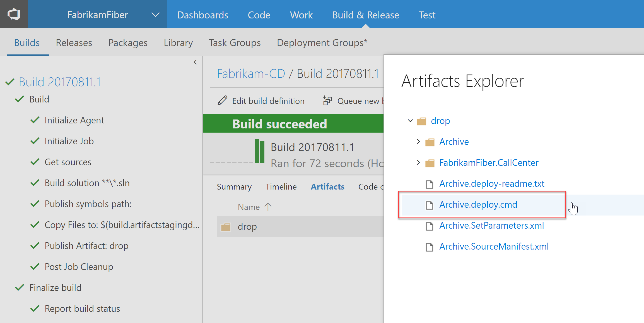The height and width of the screenshot is (323, 644).
Task: Click the green check next to Post Job Cleanup
Action: coord(35,267)
